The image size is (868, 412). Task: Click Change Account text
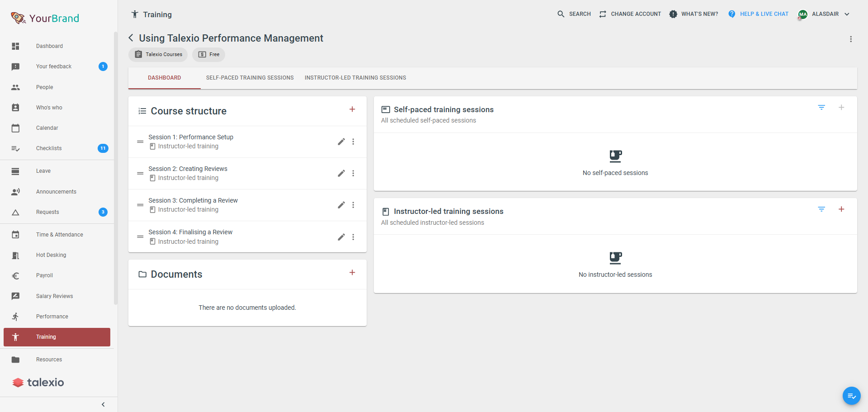(636, 14)
